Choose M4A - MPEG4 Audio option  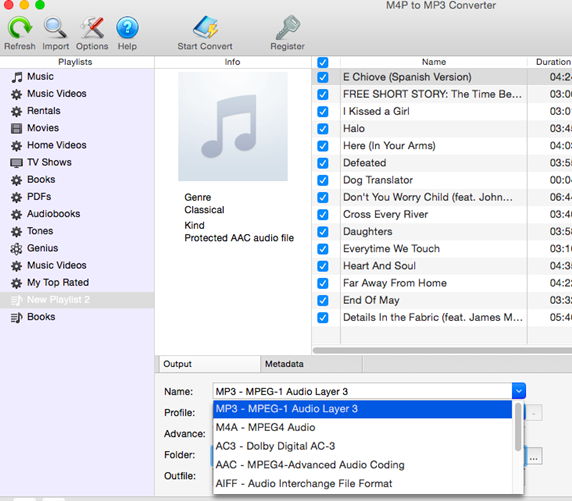click(x=363, y=427)
